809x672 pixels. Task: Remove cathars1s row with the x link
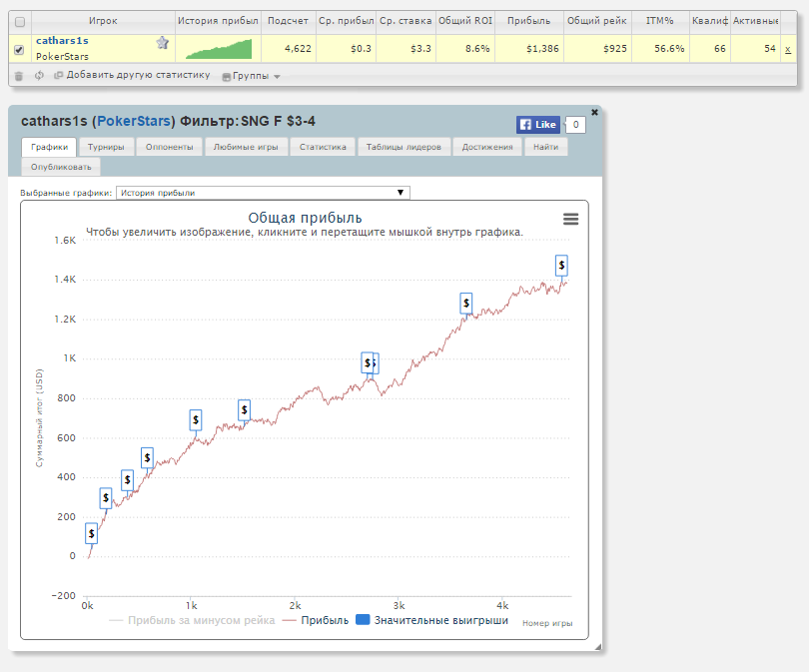(788, 50)
